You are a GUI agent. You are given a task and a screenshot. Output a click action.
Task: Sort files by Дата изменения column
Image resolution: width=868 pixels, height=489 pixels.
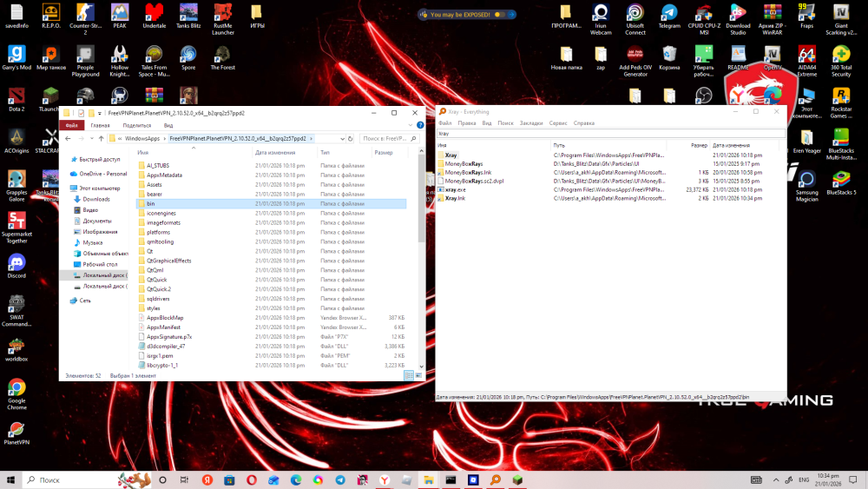pos(275,152)
